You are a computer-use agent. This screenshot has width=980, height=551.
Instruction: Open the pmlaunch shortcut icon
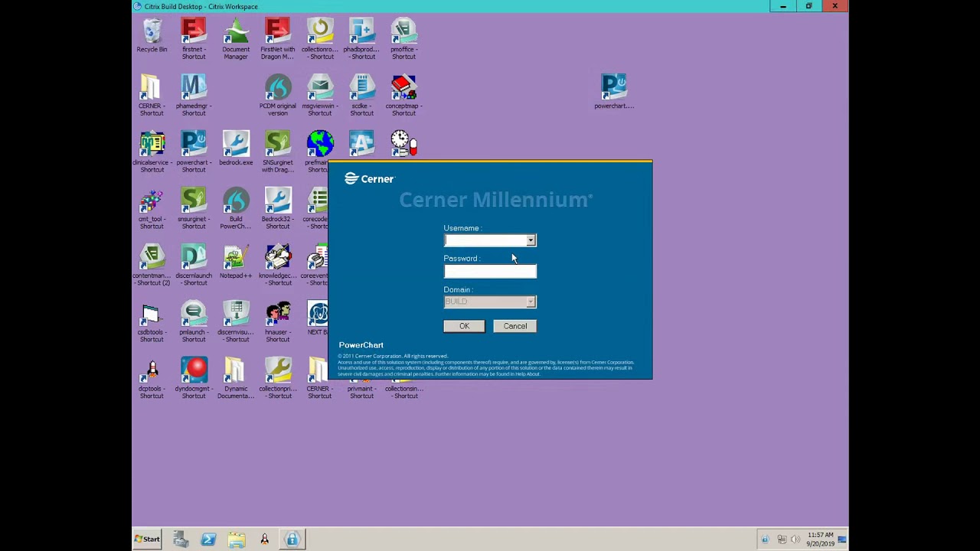194,322
